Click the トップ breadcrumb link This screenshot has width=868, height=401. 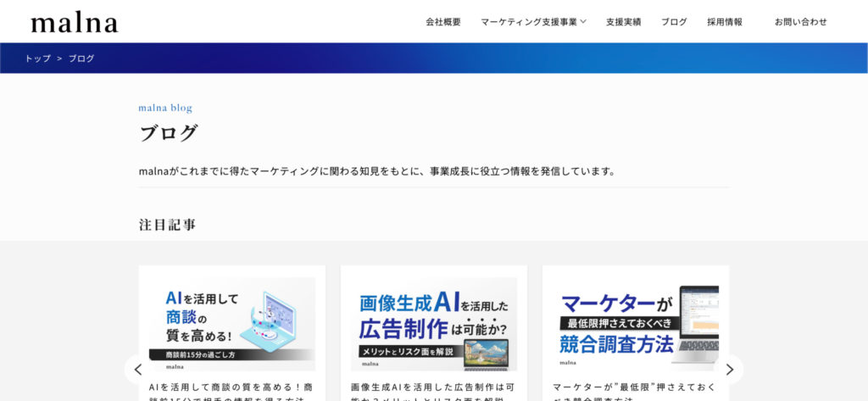click(x=37, y=58)
